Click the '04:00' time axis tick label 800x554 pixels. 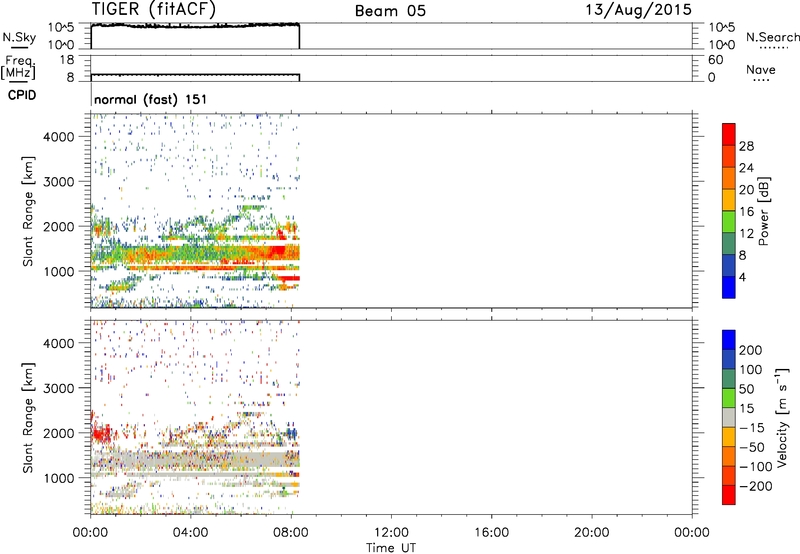point(191,533)
